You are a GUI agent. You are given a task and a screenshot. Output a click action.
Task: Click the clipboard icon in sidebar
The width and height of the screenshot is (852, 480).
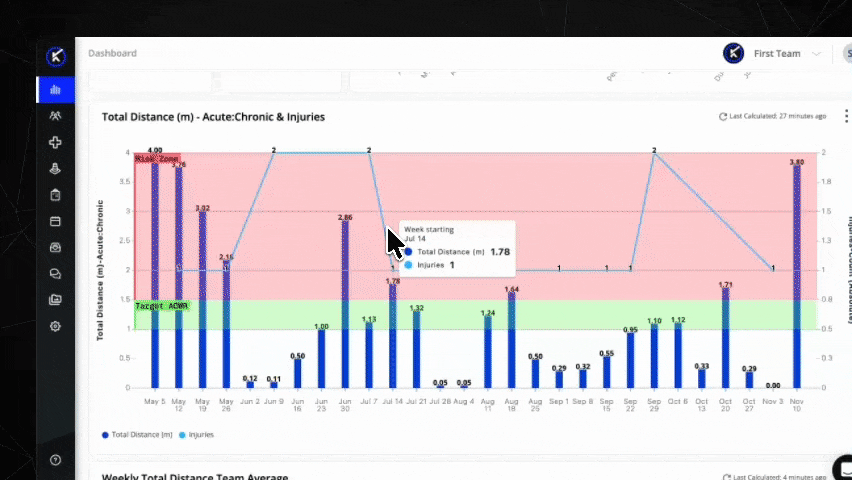pos(55,195)
